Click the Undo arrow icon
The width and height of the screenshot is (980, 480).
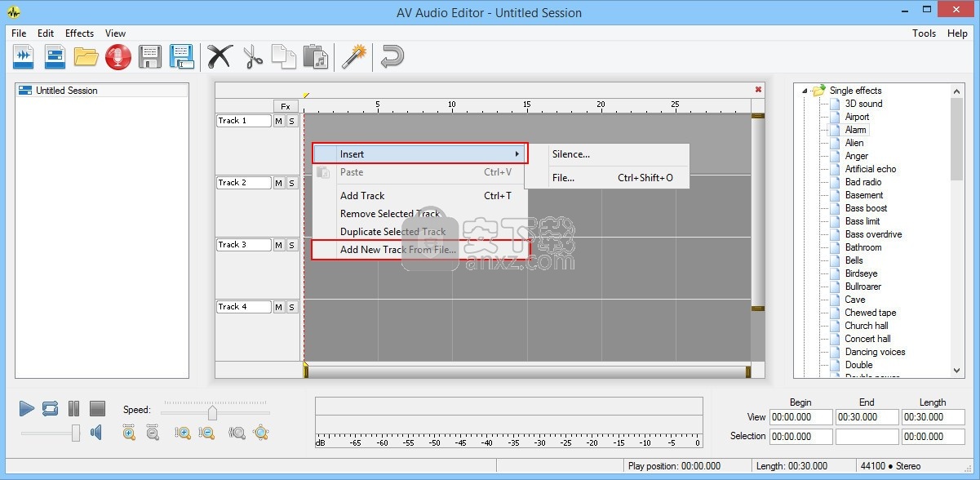click(x=392, y=56)
